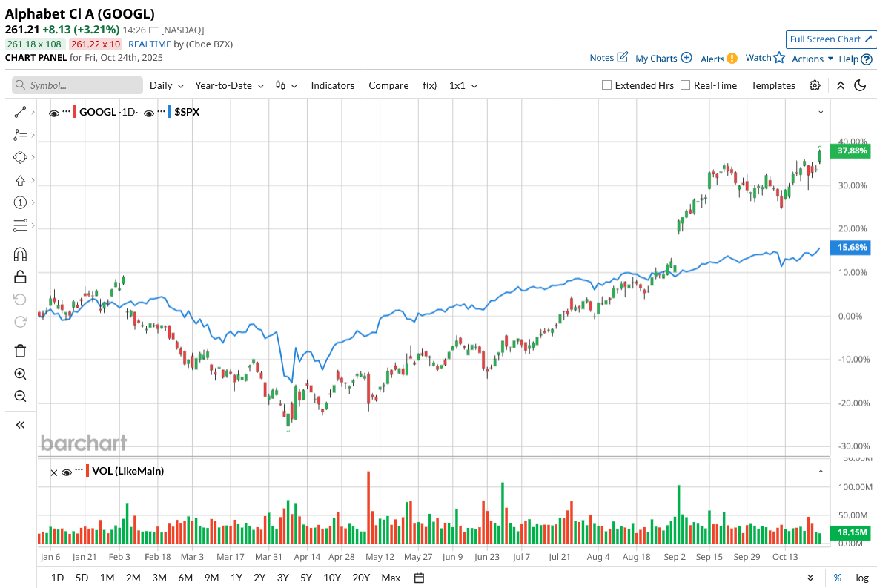Toggle log scale mode
Image resolution: width=877 pixels, height=588 pixels.
click(x=862, y=578)
